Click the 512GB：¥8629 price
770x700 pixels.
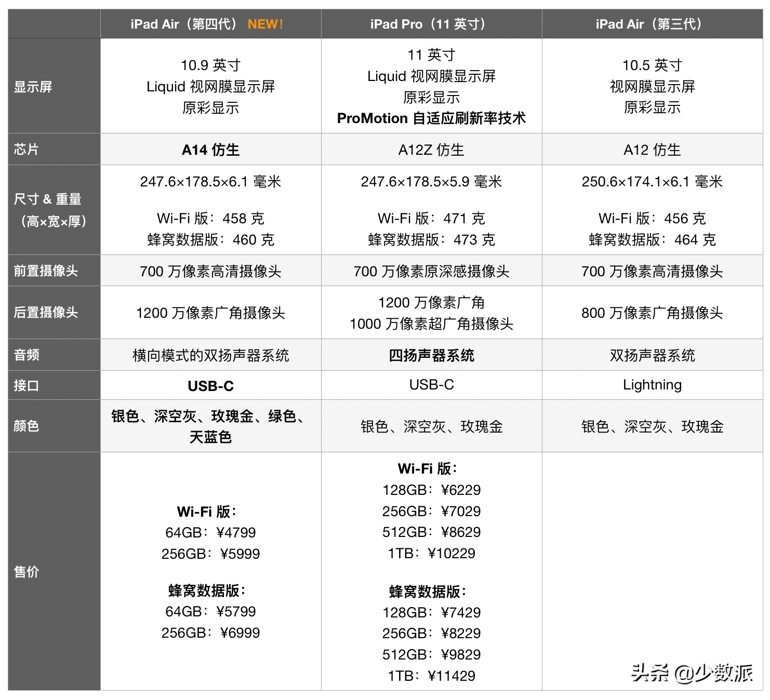431,532
